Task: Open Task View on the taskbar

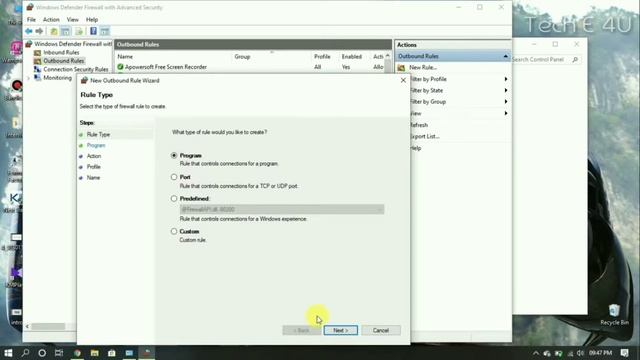Action: point(59,353)
